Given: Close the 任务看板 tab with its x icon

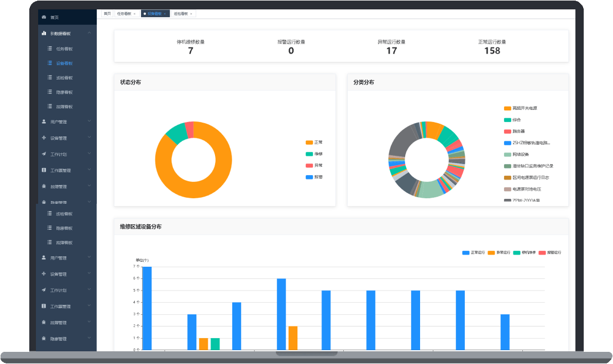Looking at the screenshot, I should pos(134,14).
